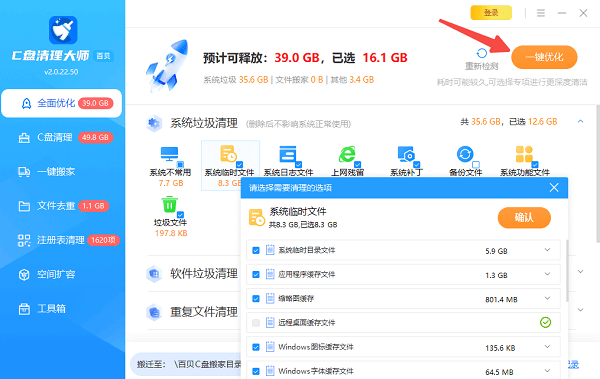The image size is (600, 379).
Task: Select the 系统临时文件 icon tile
Action: 230,165
